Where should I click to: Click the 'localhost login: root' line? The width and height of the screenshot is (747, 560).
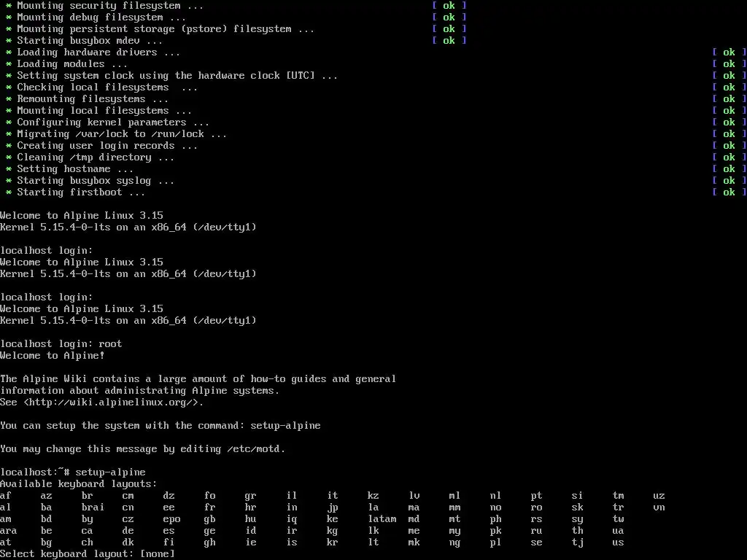click(x=61, y=344)
